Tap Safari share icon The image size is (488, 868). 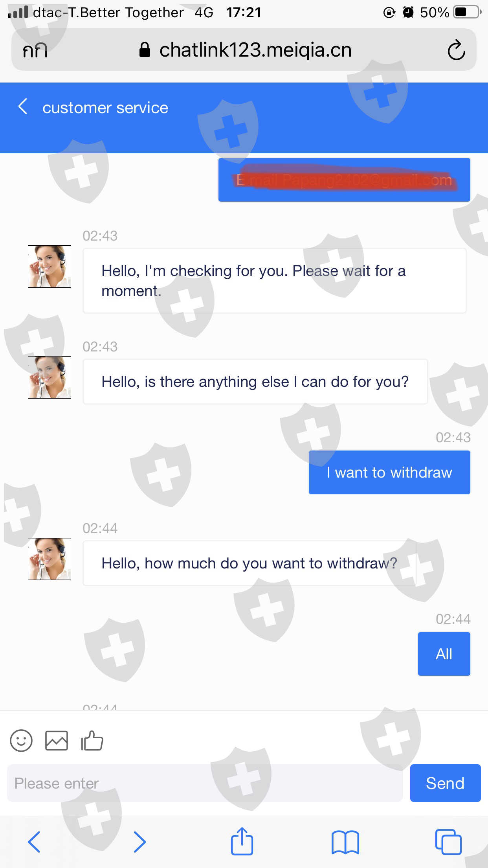[x=242, y=842]
